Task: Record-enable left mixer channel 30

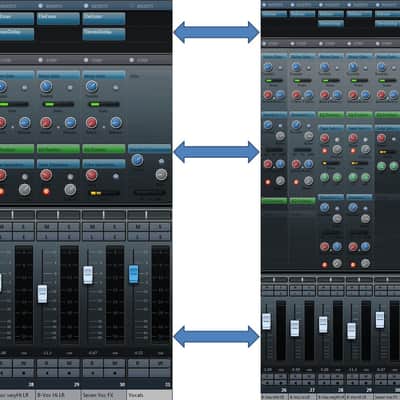Action: click(x=115, y=372)
